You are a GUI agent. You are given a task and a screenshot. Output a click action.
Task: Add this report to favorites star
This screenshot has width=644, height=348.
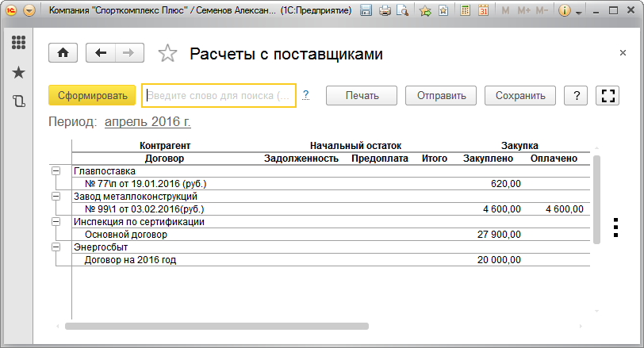(167, 53)
